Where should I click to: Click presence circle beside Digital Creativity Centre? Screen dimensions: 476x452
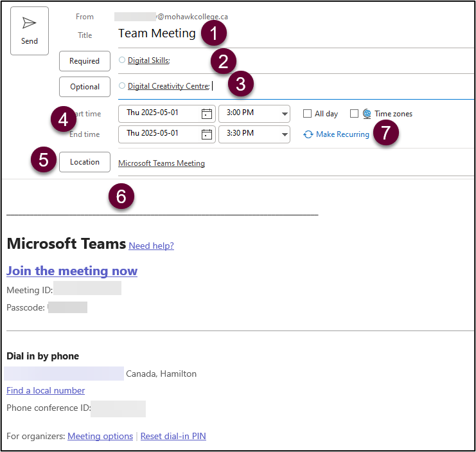pyautogui.click(x=122, y=86)
